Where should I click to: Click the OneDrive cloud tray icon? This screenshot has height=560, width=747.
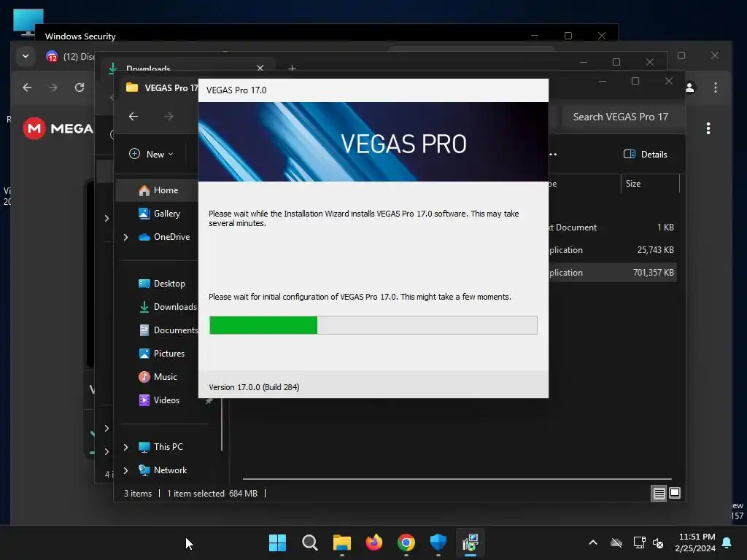click(616, 542)
